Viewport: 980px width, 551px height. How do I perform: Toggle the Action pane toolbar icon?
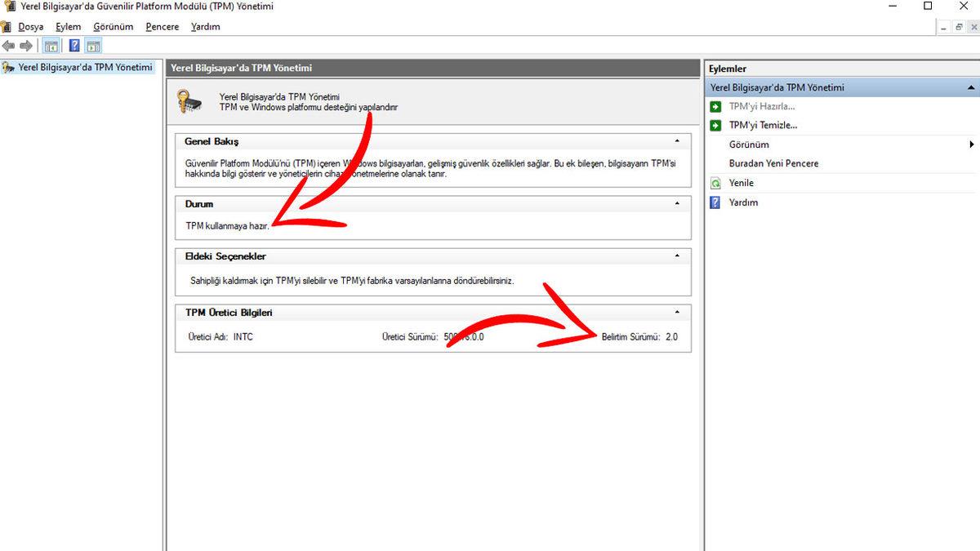point(94,46)
